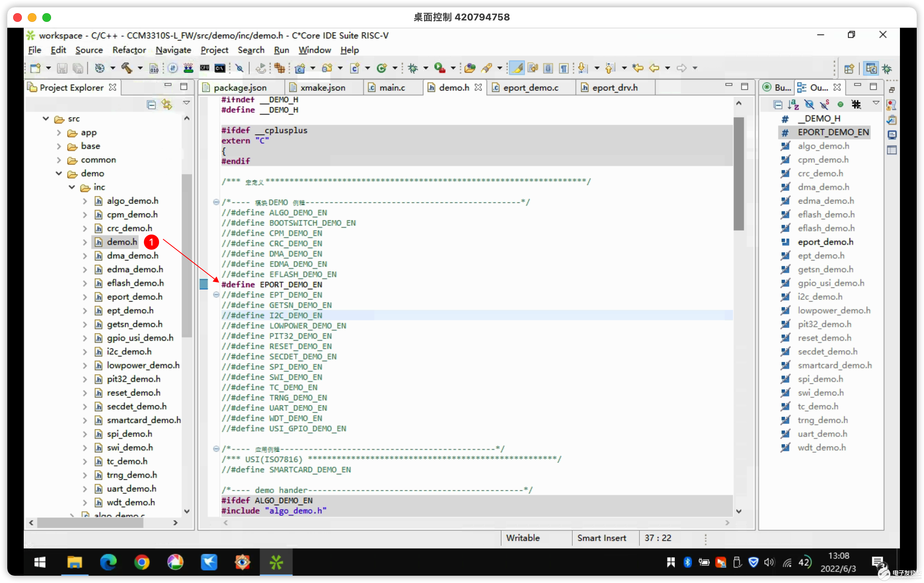Click the Outline view panel icon

[803, 87]
